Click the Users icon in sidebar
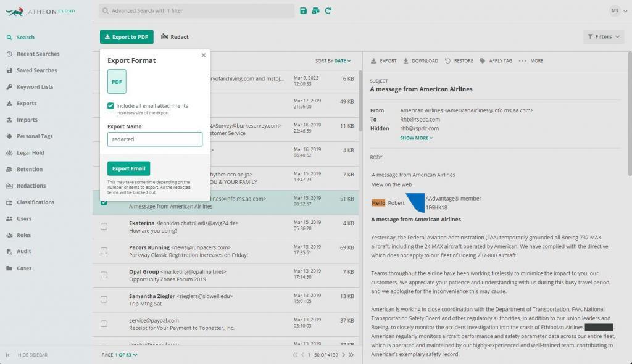 (x=9, y=218)
